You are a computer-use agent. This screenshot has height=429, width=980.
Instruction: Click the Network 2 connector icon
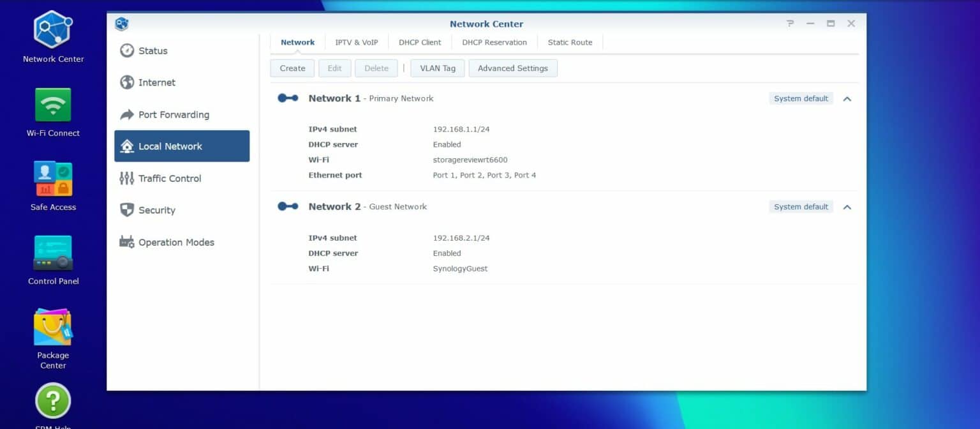pos(288,206)
